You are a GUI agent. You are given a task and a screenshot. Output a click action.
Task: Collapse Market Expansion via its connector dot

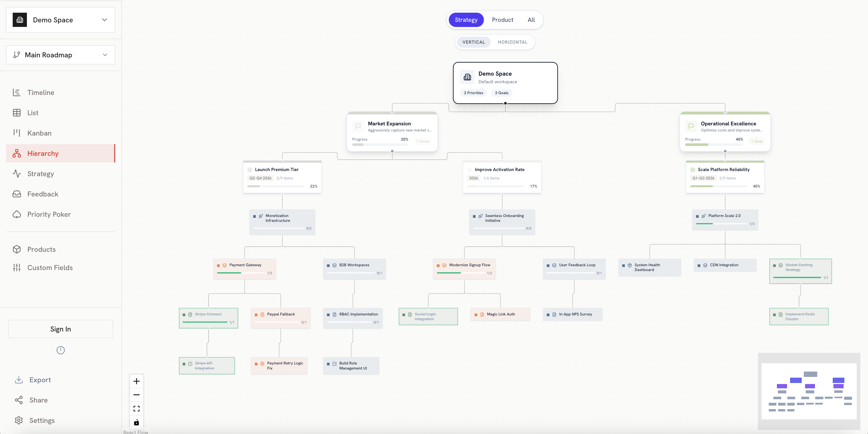(392, 151)
